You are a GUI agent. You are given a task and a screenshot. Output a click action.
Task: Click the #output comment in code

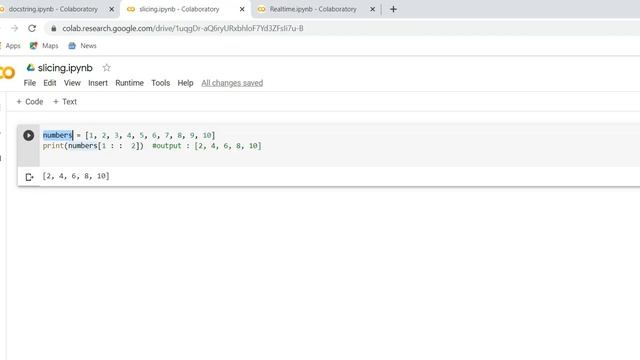207,146
